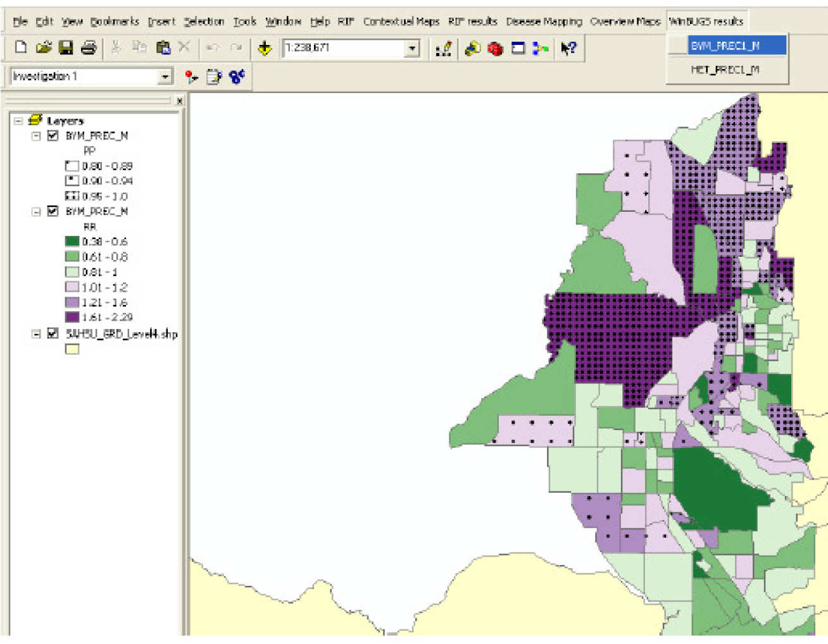Save the map with the floppy disk icon

tap(66, 47)
